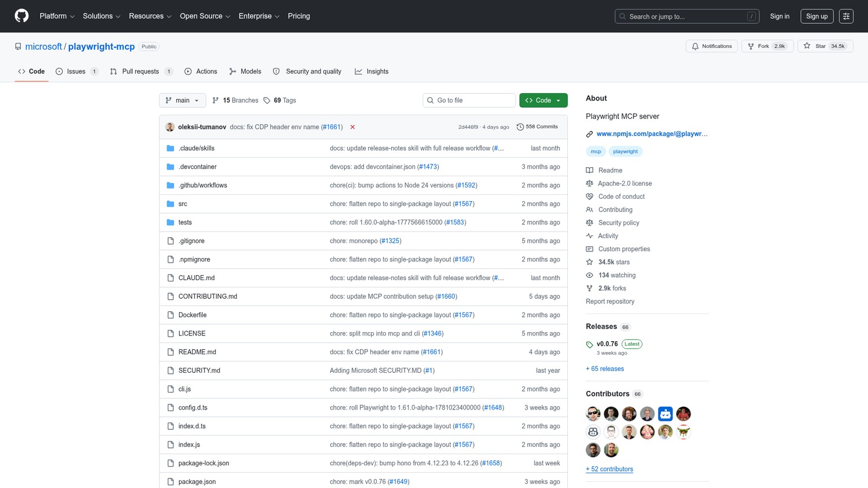Click the first contributor avatar wearing sunglasses
This screenshot has width=868, height=488.
[593, 414]
